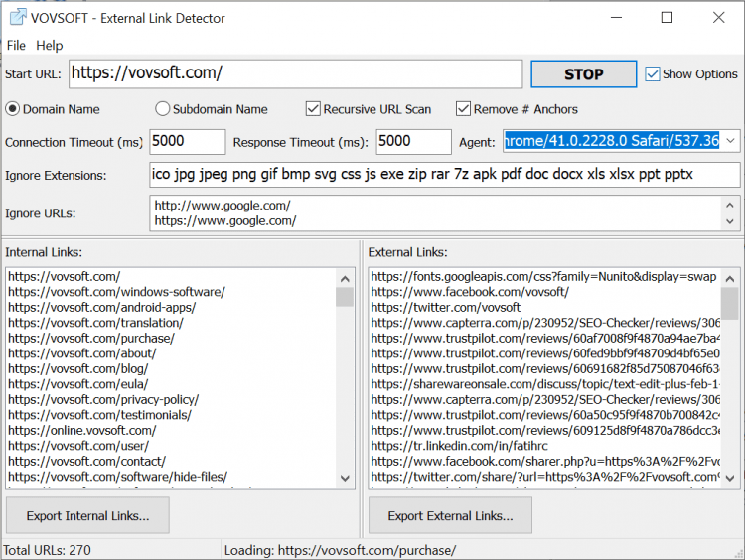Screen dimensions: 745x560
Task: Click Export Internal Links button
Action: pos(87,516)
